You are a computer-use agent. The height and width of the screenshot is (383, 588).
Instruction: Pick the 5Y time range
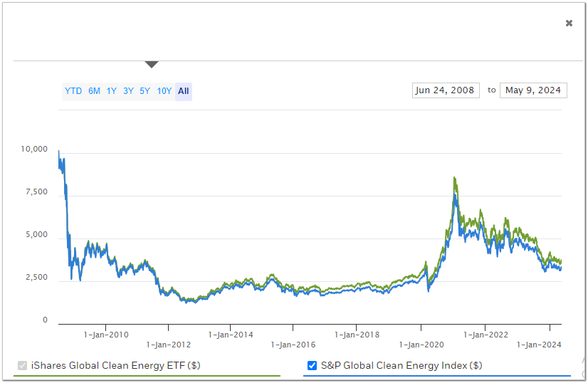click(x=145, y=91)
